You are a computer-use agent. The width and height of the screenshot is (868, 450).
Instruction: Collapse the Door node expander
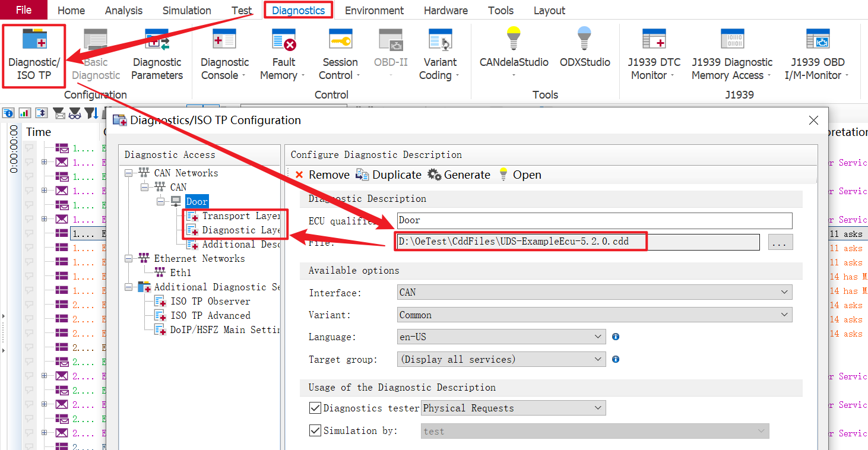coord(161,201)
